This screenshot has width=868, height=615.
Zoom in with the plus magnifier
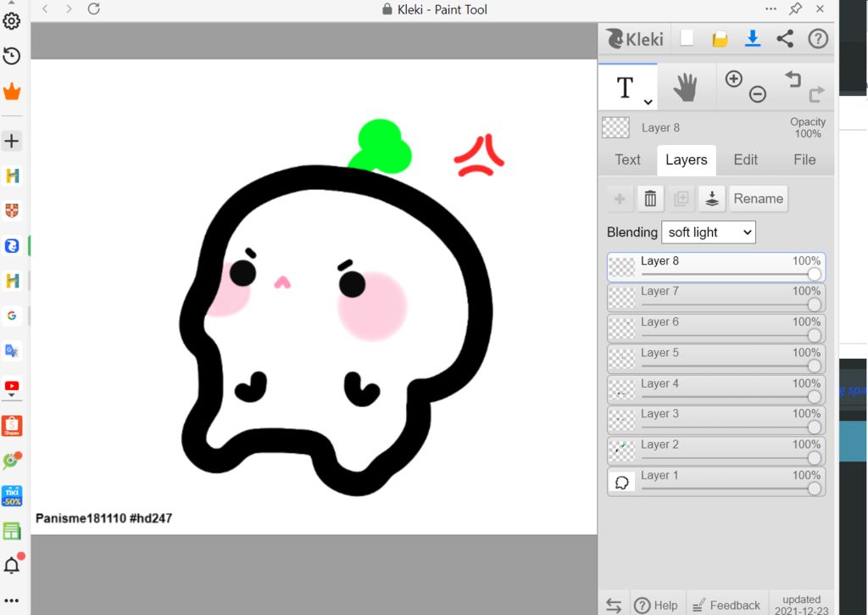733,79
